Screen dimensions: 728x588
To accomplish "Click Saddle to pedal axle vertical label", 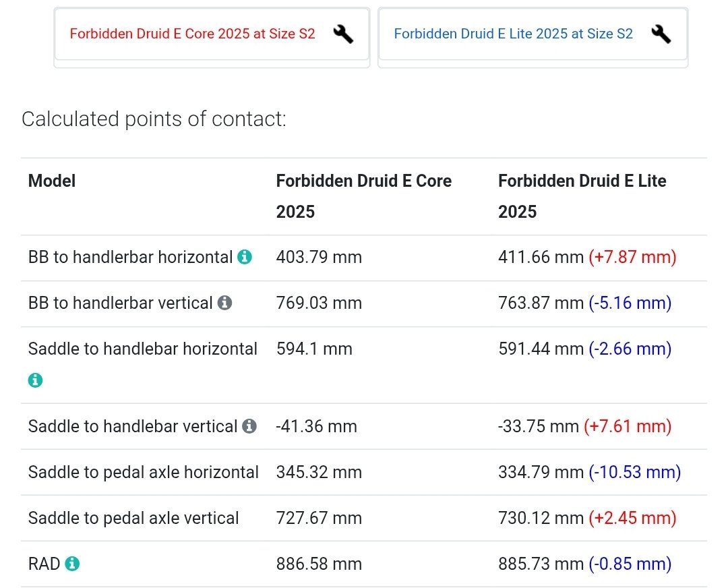I will click(x=133, y=518).
